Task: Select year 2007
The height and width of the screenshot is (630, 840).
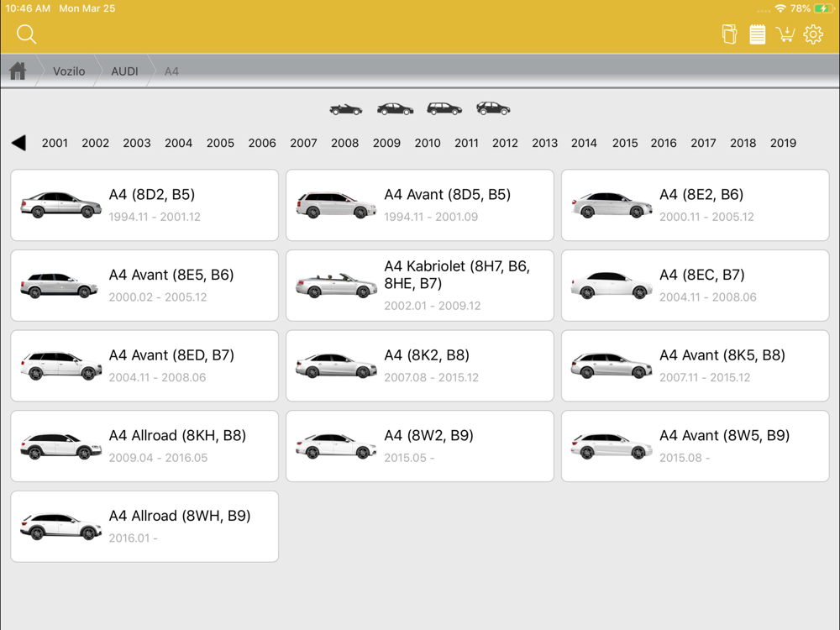Action: (x=303, y=143)
